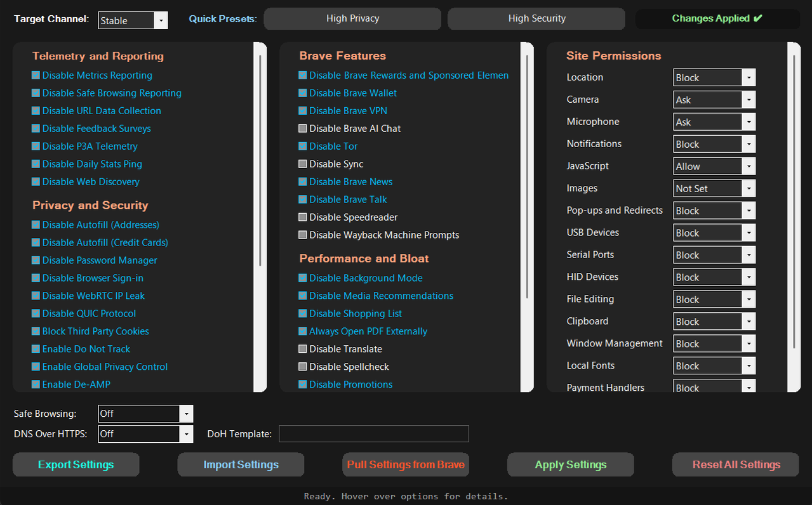Check Disable Translate option
The width and height of the screenshot is (812, 505).
(340, 350)
